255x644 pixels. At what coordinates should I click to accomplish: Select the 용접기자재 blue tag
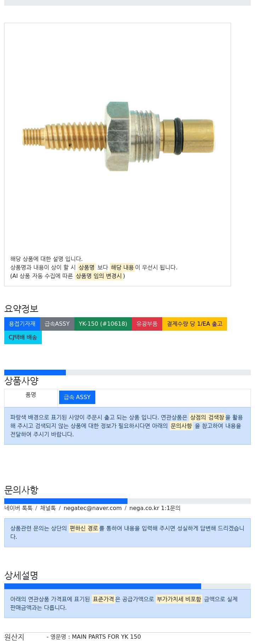(x=22, y=324)
